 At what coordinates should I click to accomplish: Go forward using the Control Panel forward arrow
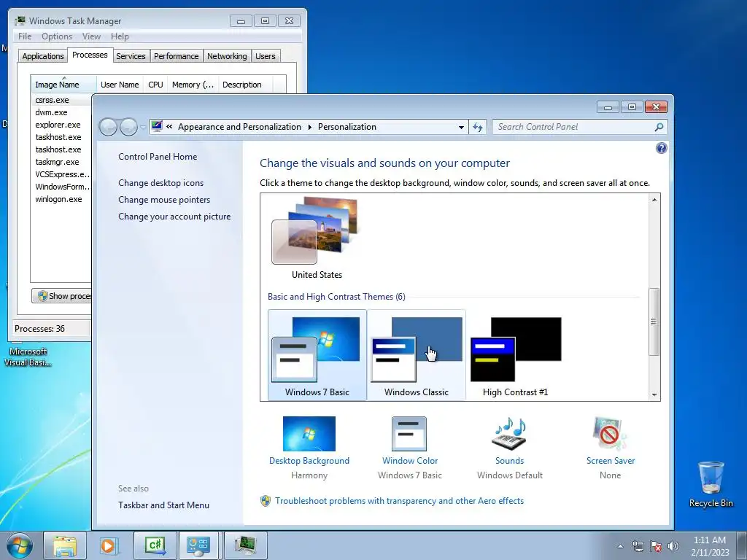128,127
